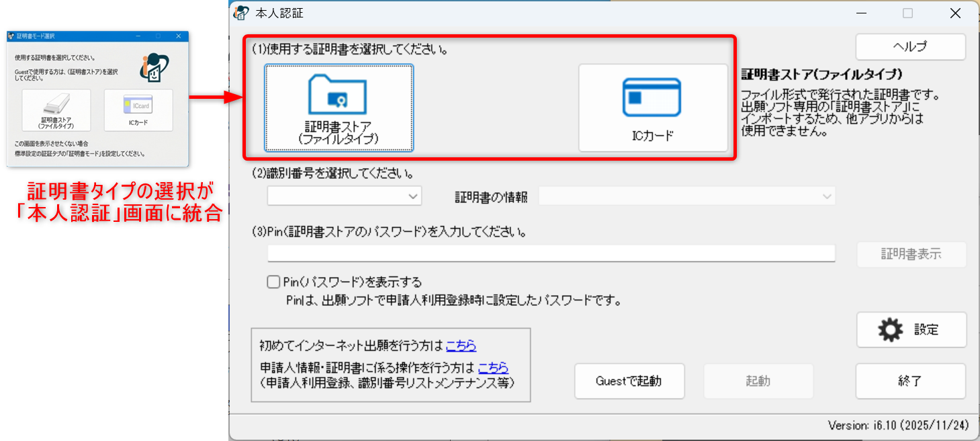Choose the ICカード card icon in 本人認証
The width and height of the screenshot is (980, 441).
652,97
